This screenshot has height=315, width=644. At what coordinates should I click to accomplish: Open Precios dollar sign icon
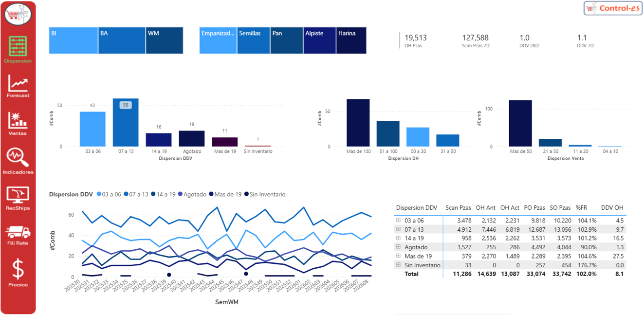(x=18, y=270)
